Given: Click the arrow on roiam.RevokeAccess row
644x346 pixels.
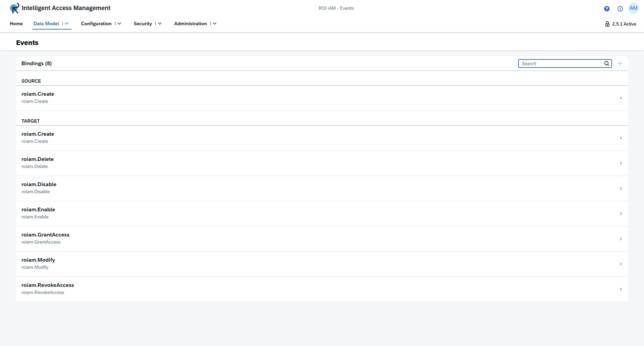Looking at the screenshot, I should pyautogui.click(x=621, y=289).
